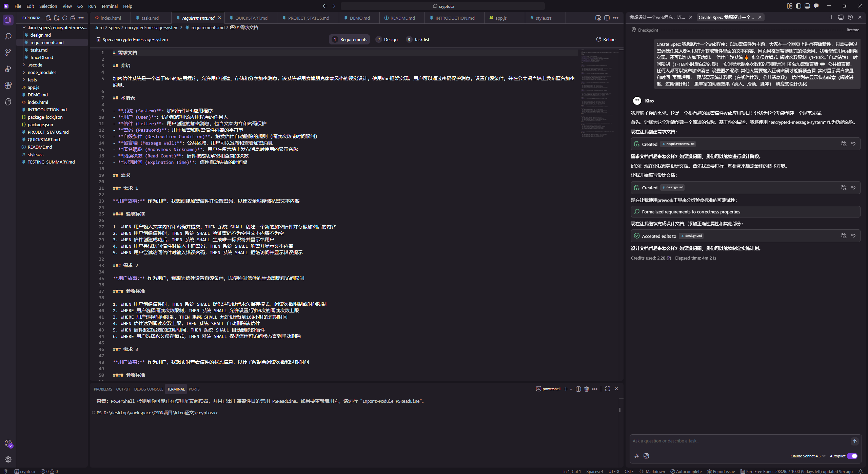Viewport: 868px width, 474px height.
Task: Open Extensions view in activity bar
Action: 8,85
